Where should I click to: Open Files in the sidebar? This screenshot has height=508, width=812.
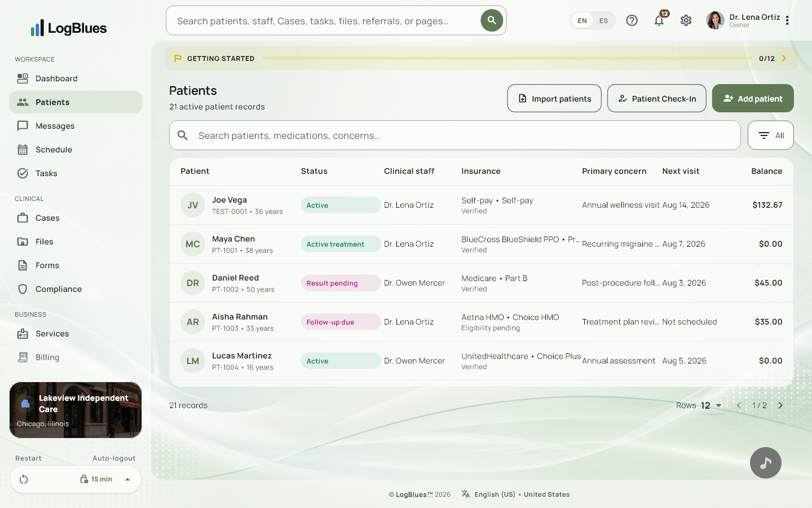[x=76, y=242]
